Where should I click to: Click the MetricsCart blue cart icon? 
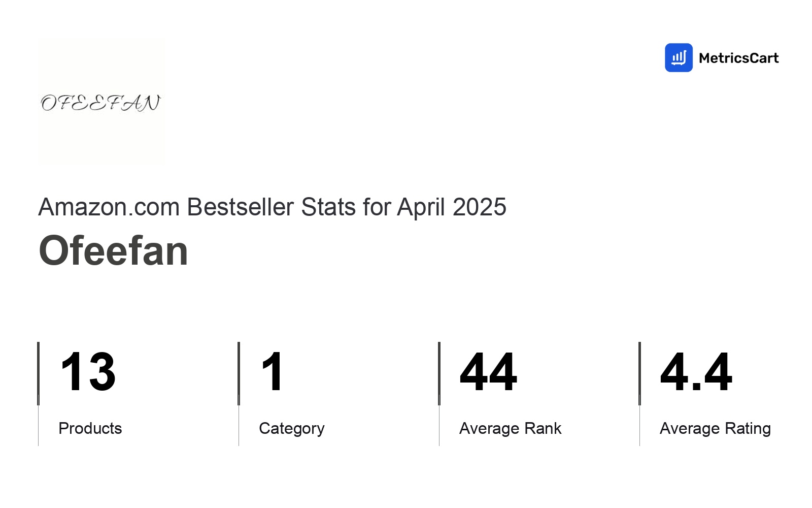[x=679, y=57]
